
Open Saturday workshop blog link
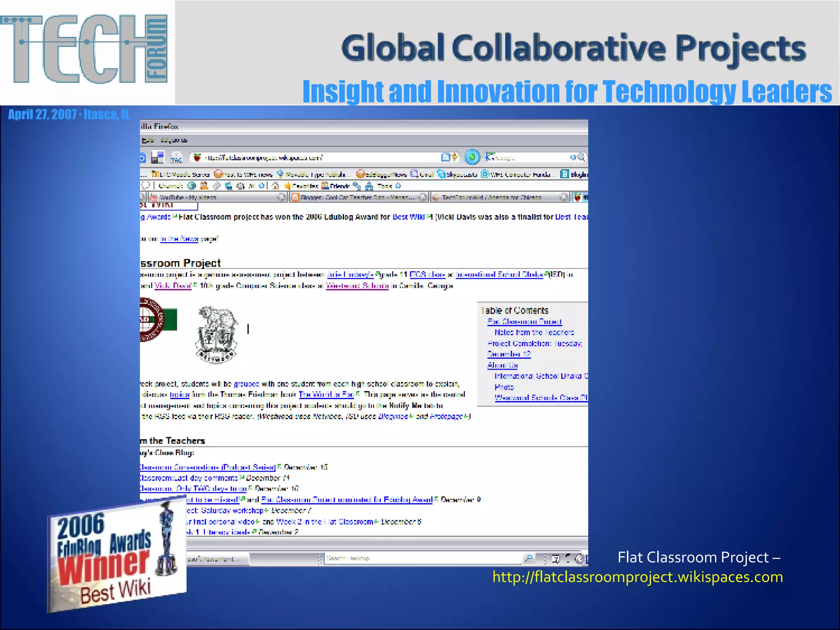click(225, 511)
